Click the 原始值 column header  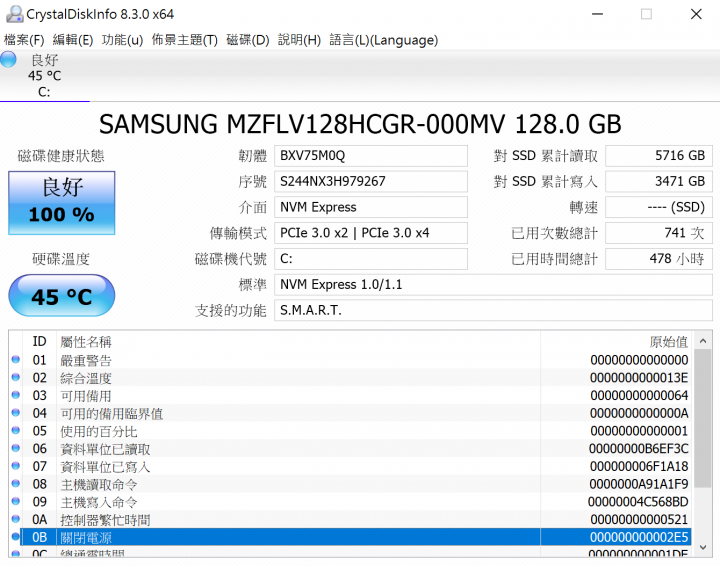[x=616, y=342]
